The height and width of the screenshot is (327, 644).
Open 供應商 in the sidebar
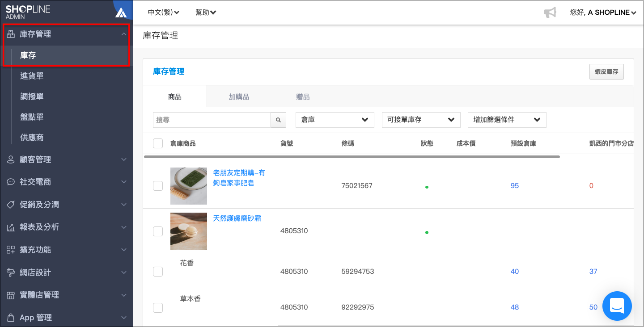(x=32, y=138)
